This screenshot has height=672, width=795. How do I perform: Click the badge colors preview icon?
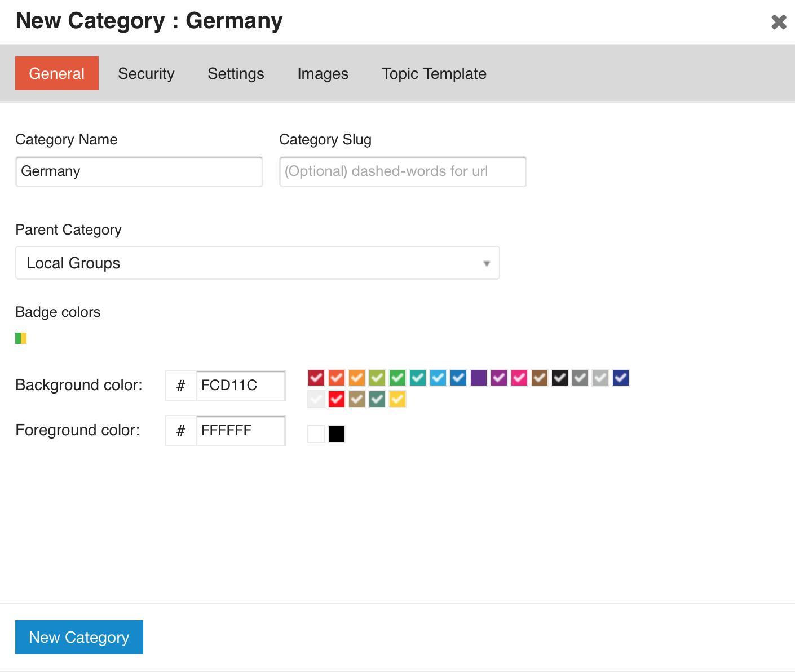point(21,338)
